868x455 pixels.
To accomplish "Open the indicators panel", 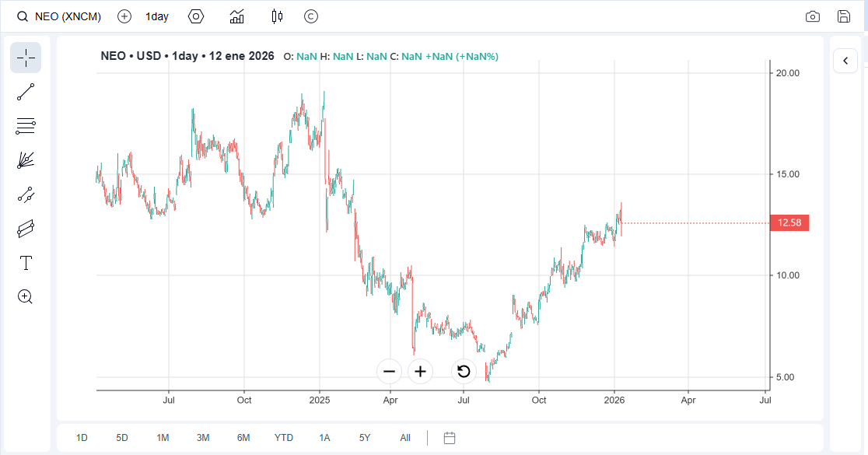I will 236,16.
